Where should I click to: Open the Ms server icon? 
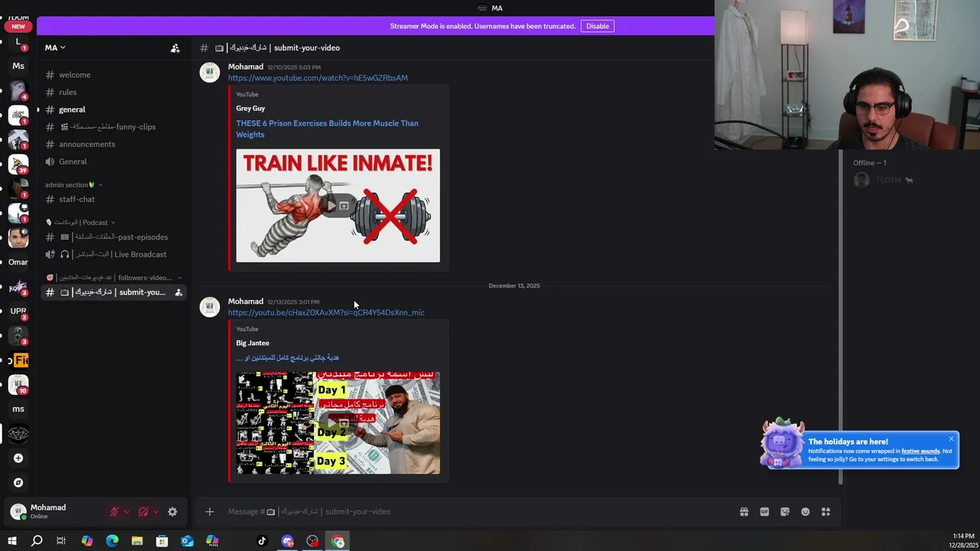(18, 66)
